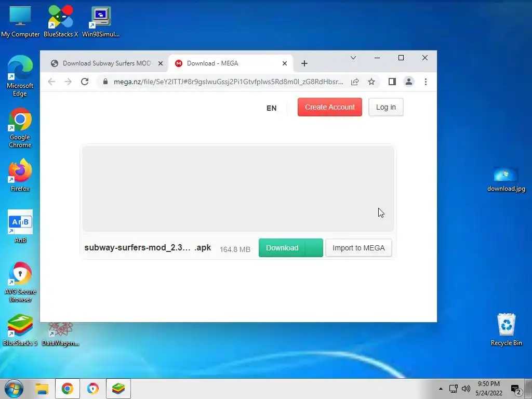Click the gray file preview area
The height and width of the screenshot is (399, 532).
[238, 189]
